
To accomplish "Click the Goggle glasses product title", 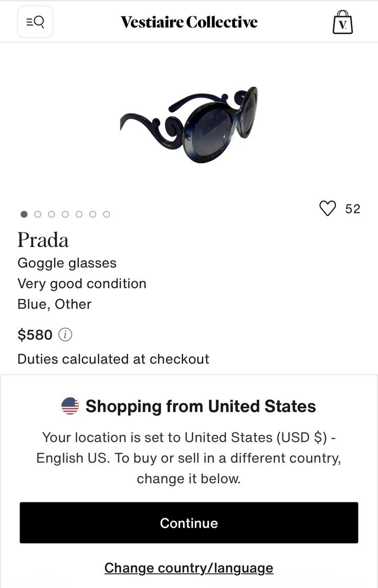I will [67, 263].
